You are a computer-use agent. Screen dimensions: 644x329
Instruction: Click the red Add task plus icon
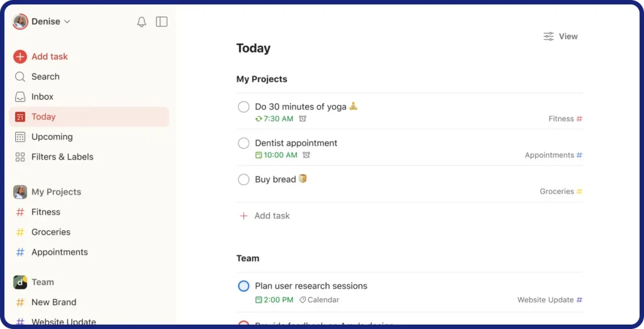(20, 57)
